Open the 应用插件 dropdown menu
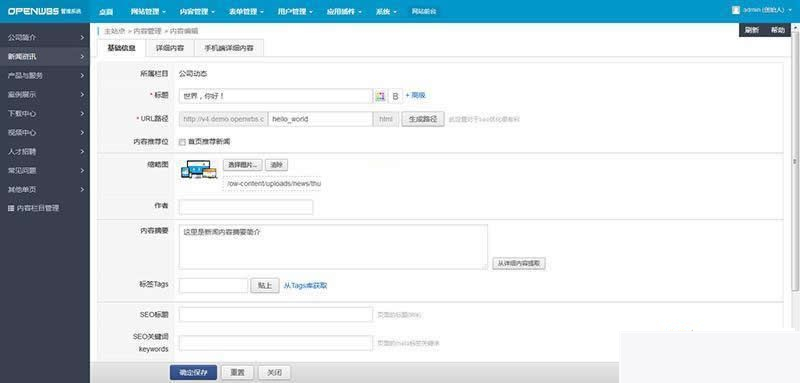 (x=344, y=11)
